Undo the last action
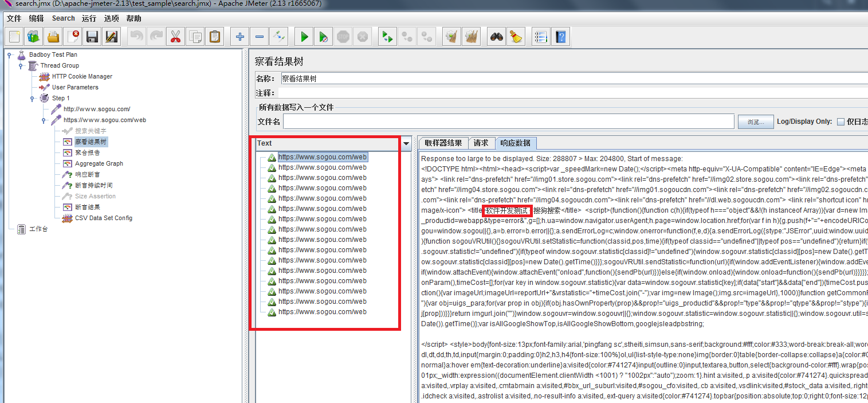This screenshot has width=868, height=403. coord(136,37)
